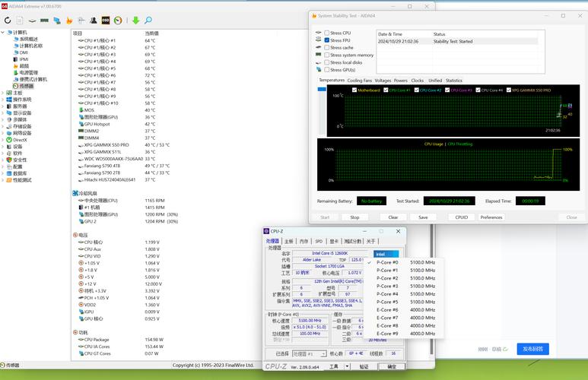Click the magnifier search icon in toolbar
588x380 pixels.
[x=148, y=21]
